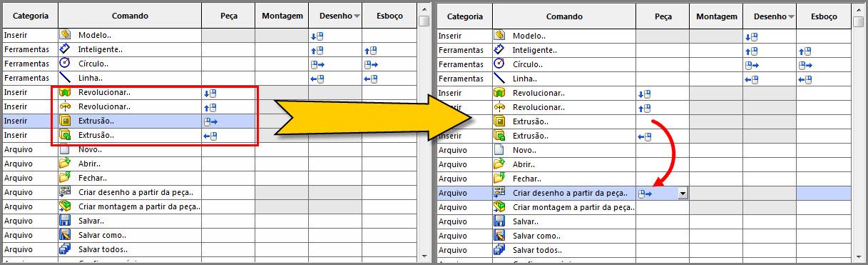Select Linha icon in right table

(499, 78)
